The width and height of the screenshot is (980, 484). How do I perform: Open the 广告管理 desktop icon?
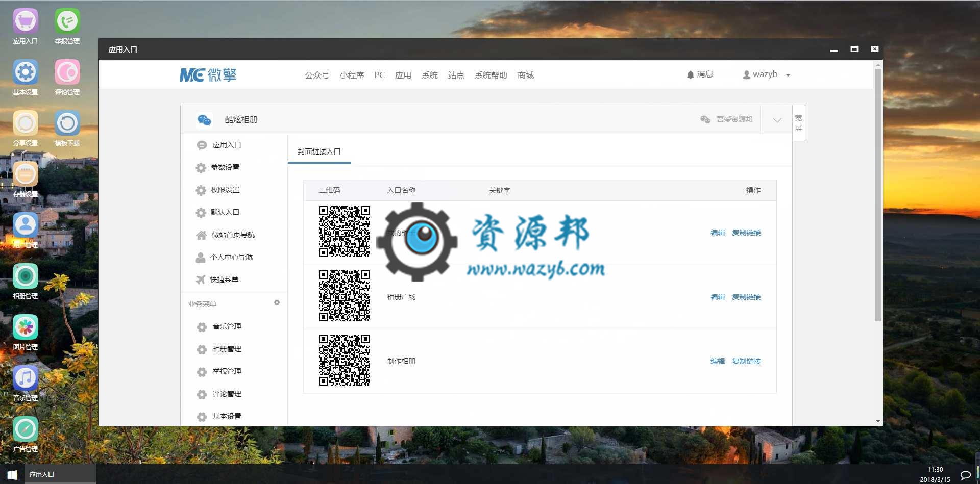click(x=26, y=434)
